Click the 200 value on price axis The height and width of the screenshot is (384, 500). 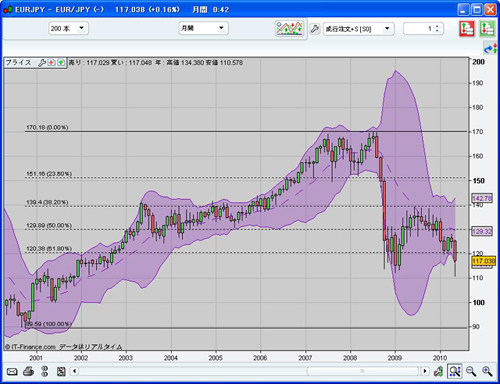(x=479, y=62)
